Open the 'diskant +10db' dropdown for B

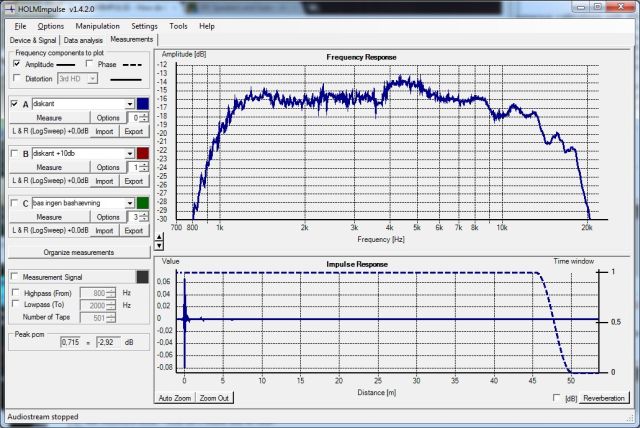point(129,154)
